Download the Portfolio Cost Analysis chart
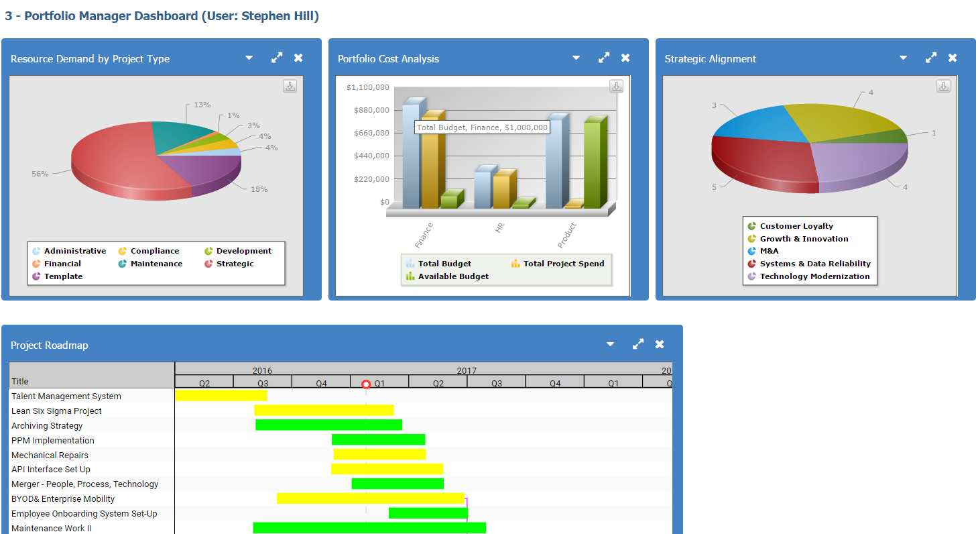 (x=617, y=86)
